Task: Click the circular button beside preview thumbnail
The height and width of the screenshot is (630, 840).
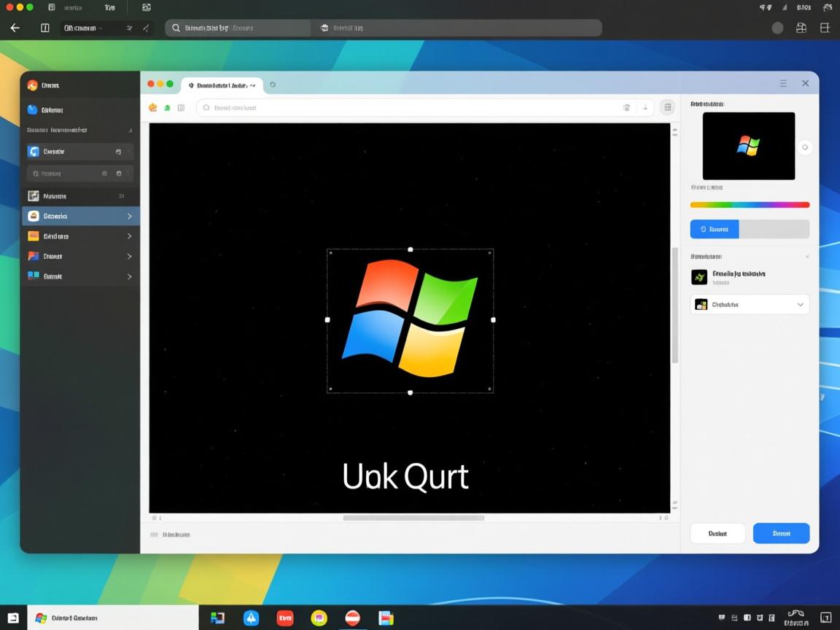Action: 805,147
